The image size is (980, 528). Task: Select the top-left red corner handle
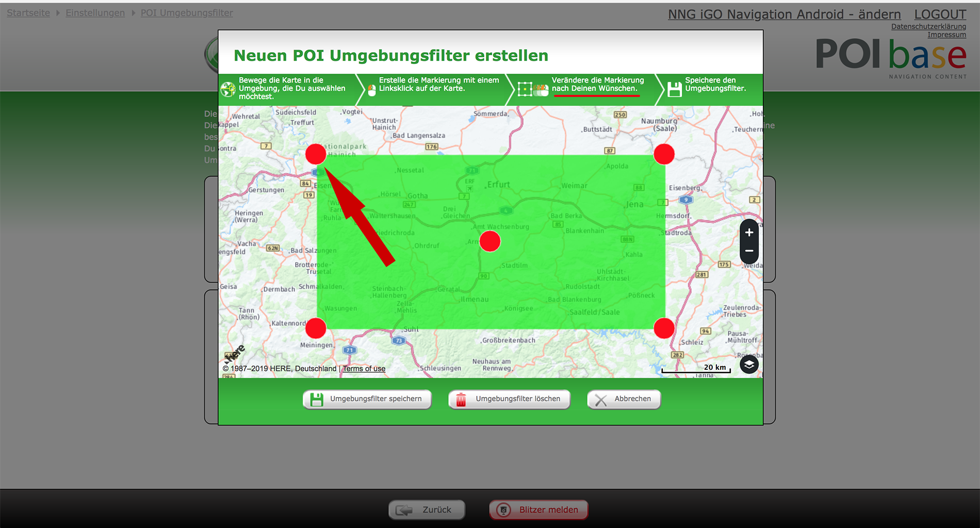click(316, 154)
